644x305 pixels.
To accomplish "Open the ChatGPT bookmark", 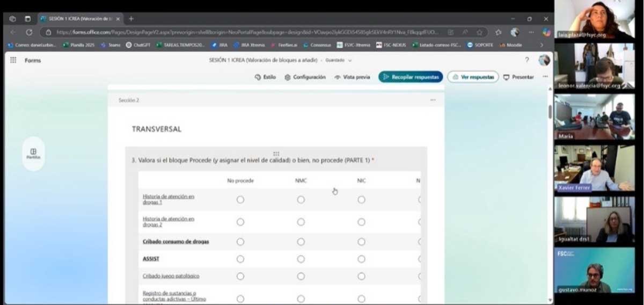I will pos(138,45).
